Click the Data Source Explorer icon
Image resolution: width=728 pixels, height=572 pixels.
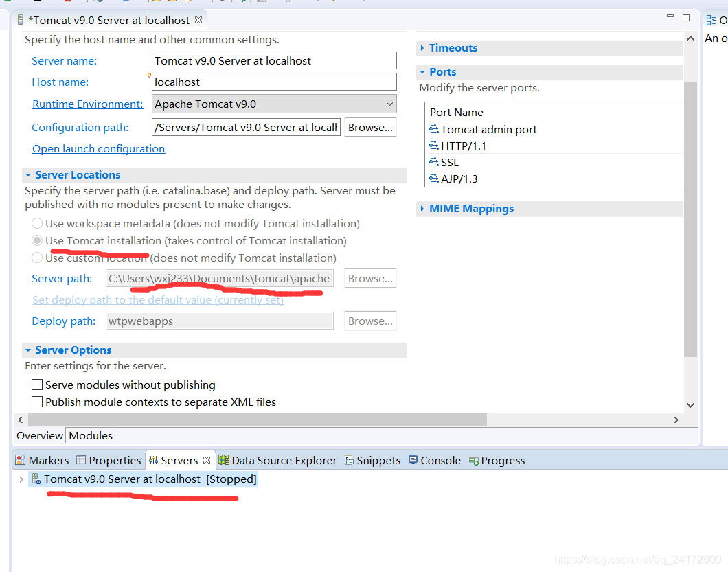coord(224,459)
